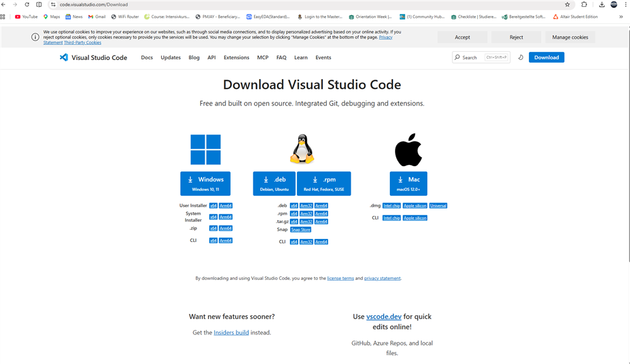Viewport: 630px width, 364px height.
Task: Click the site info icon in address bar
Action: pos(53,4)
